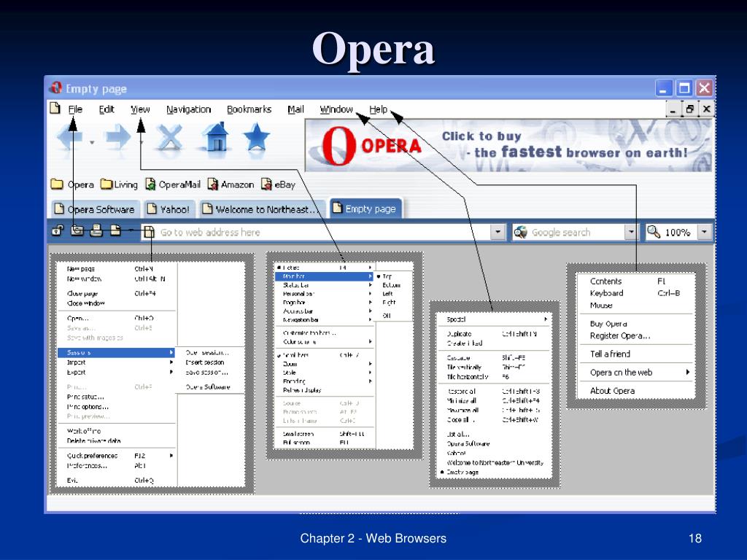The height and width of the screenshot is (560, 747).
Task: Open the Edit menu
Action: (107, 109)
